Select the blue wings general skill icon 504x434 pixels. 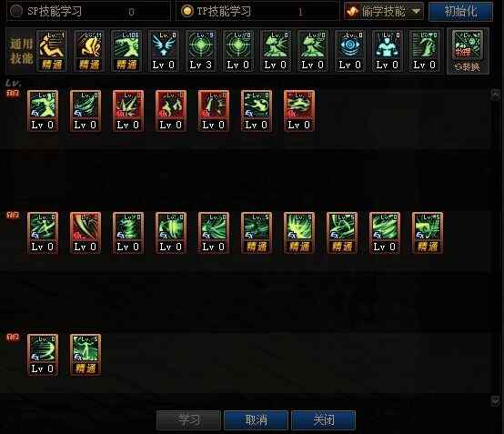(x=164, y=51)
